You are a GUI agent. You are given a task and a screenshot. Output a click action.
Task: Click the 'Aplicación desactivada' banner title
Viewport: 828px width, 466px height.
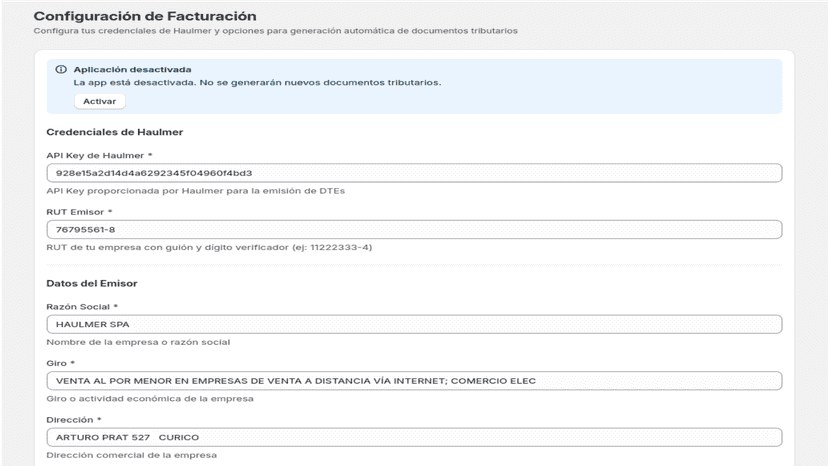click(133, 69)
